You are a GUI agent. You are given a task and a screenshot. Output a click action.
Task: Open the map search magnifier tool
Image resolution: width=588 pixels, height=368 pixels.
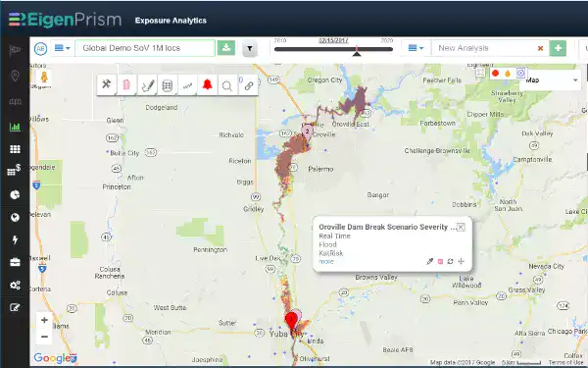tap(227, 85)
